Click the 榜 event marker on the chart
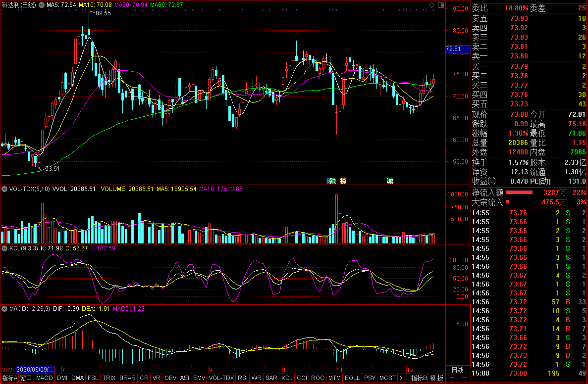This screenshot has height=384, width=588. pos(343,181)
